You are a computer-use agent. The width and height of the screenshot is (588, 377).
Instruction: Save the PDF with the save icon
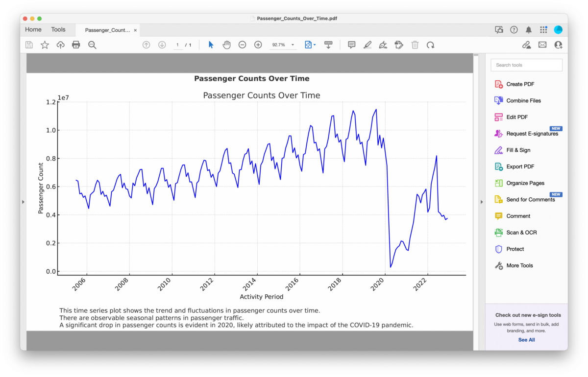coord(29,45)
